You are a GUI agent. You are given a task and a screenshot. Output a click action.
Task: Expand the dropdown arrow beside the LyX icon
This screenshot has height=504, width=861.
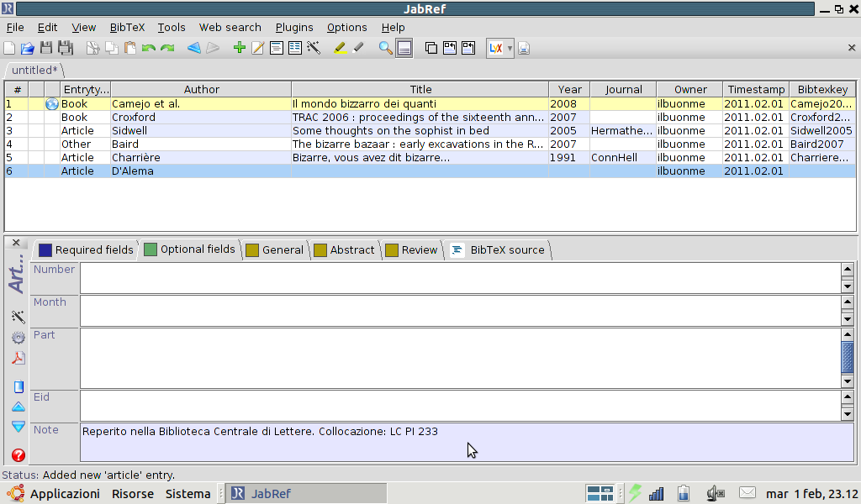[510, 48]
